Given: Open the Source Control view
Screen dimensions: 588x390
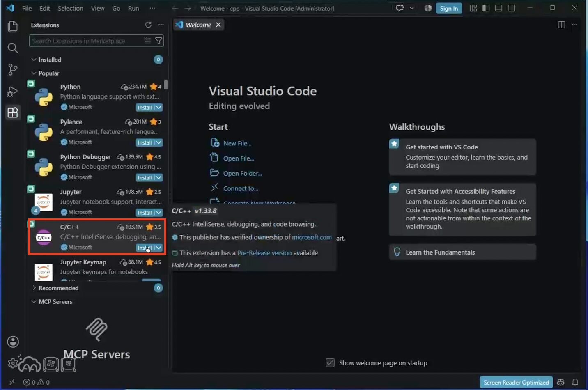Looking at the screenshot, I should coord(13,69).
